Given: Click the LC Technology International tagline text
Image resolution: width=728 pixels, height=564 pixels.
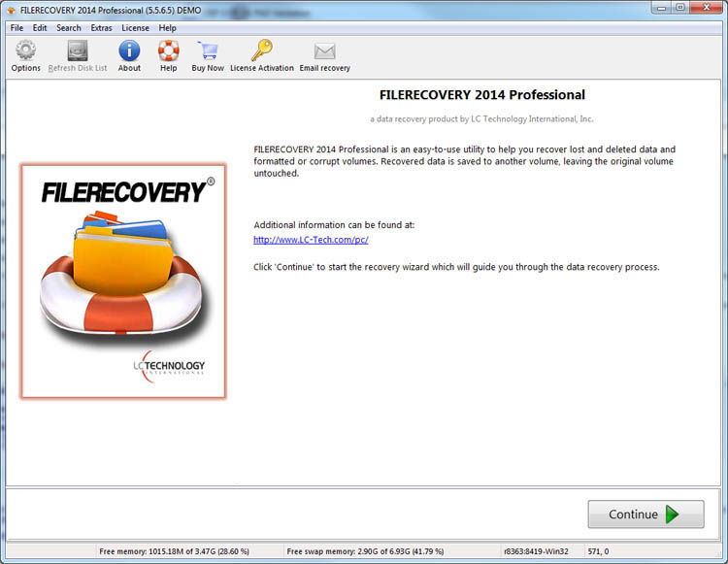Looking at the screenshot, I should coord(481,118).
